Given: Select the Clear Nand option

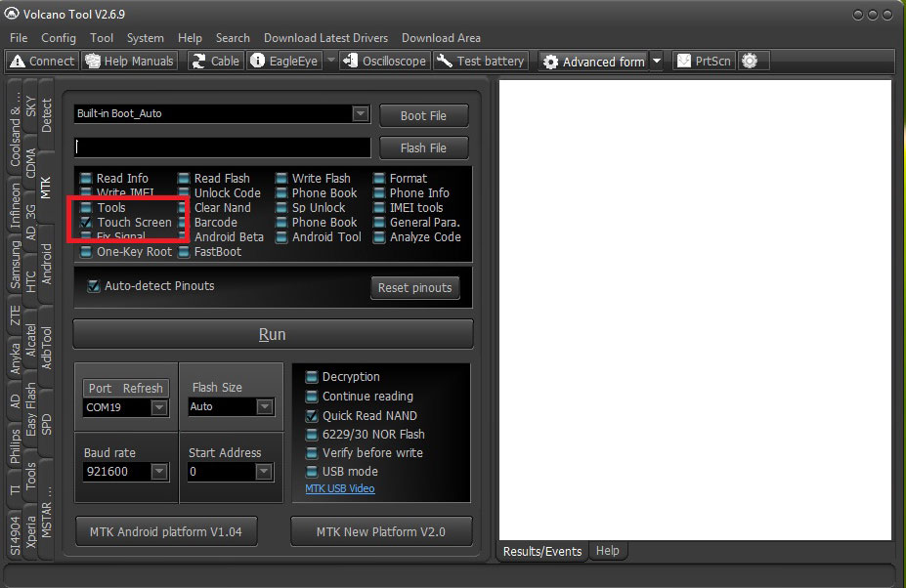Looking at the screenshot, I should click(214, 207).
